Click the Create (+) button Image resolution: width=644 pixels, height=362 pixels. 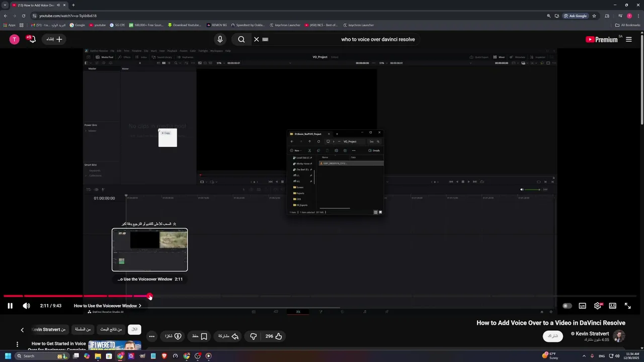pyautogui.click(x=54, y=39)
